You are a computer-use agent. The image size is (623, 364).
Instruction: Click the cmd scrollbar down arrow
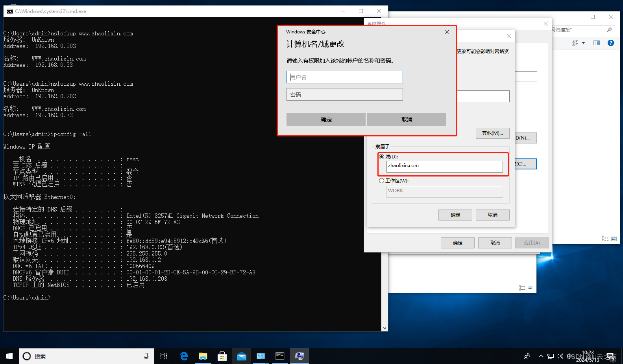click(385, 328)
